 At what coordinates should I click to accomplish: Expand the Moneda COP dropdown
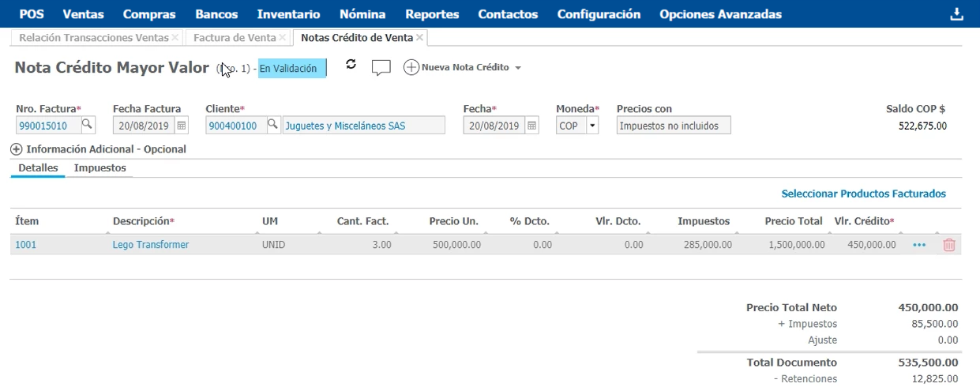point(592,126)
